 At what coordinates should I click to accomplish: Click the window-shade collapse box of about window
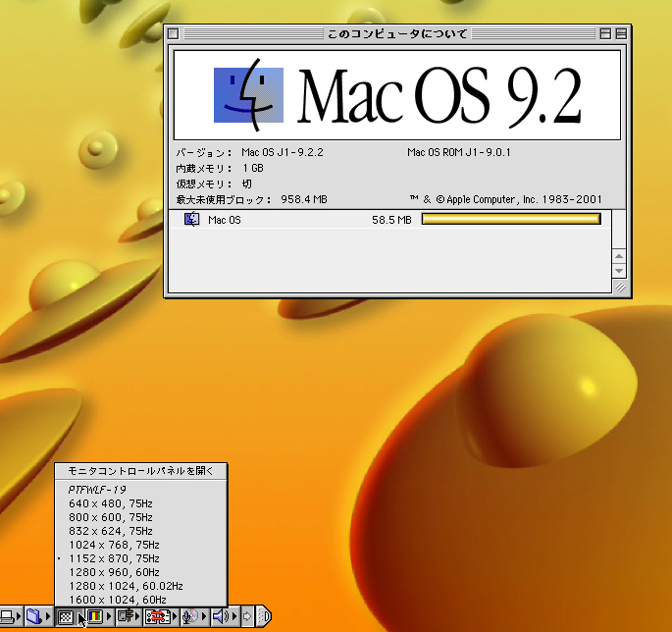tap(621, 33)
